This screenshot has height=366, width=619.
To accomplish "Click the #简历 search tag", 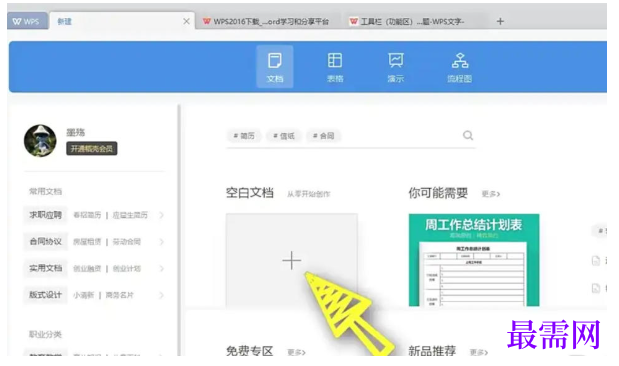I will point(244,136).
